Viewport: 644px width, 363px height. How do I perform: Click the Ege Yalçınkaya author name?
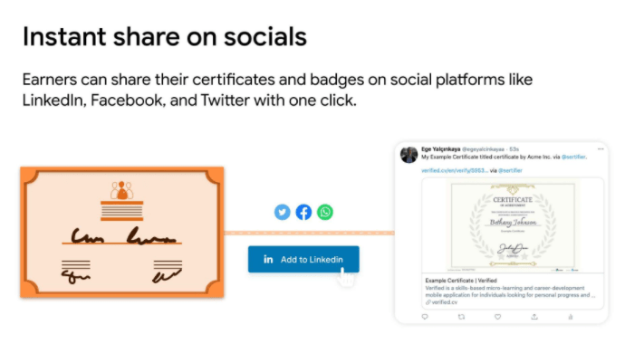[440, 148]
